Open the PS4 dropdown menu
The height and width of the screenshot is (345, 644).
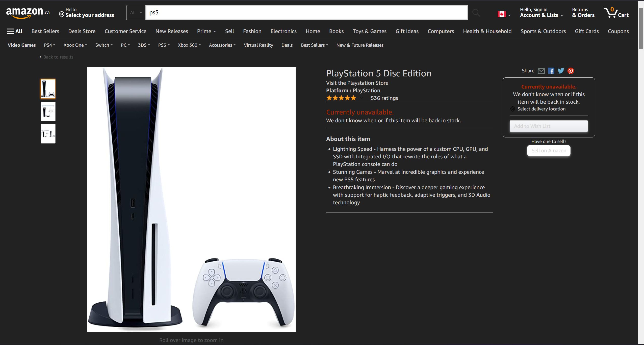49,45
